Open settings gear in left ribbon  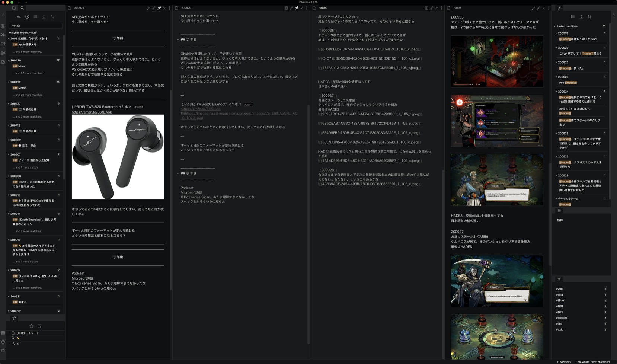coord(3,351)
